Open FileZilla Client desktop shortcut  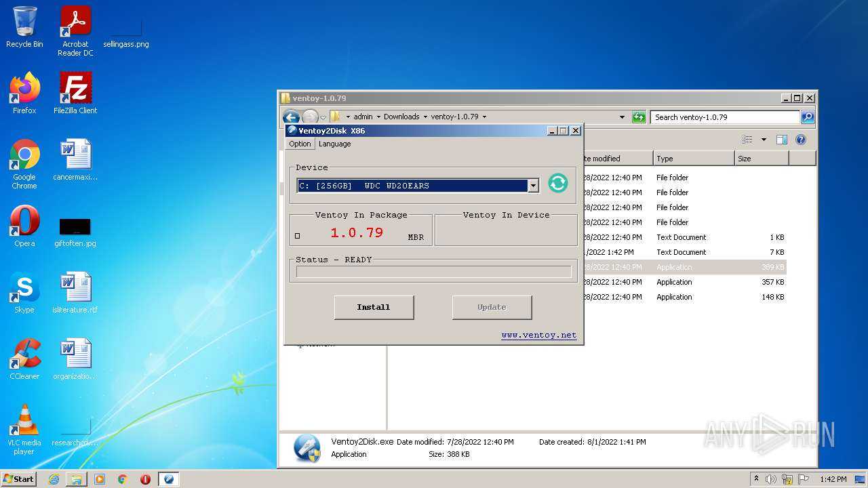(x=75, y=94)
